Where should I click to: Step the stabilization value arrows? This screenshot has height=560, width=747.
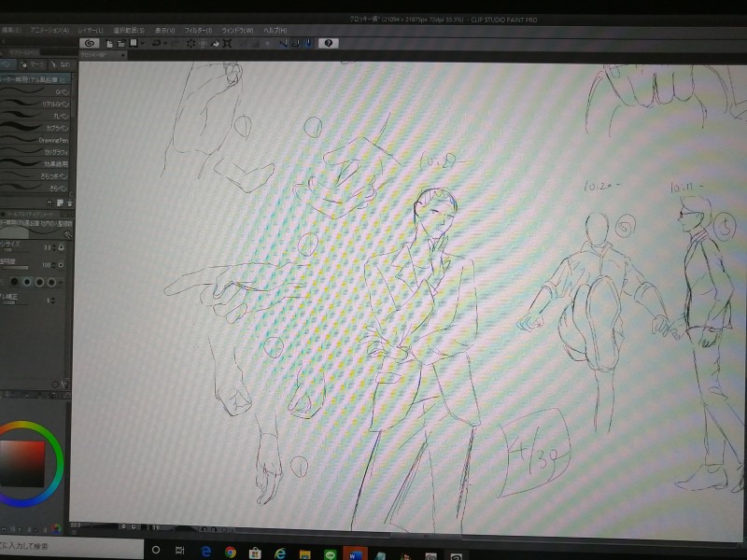(x=53, y=301)
